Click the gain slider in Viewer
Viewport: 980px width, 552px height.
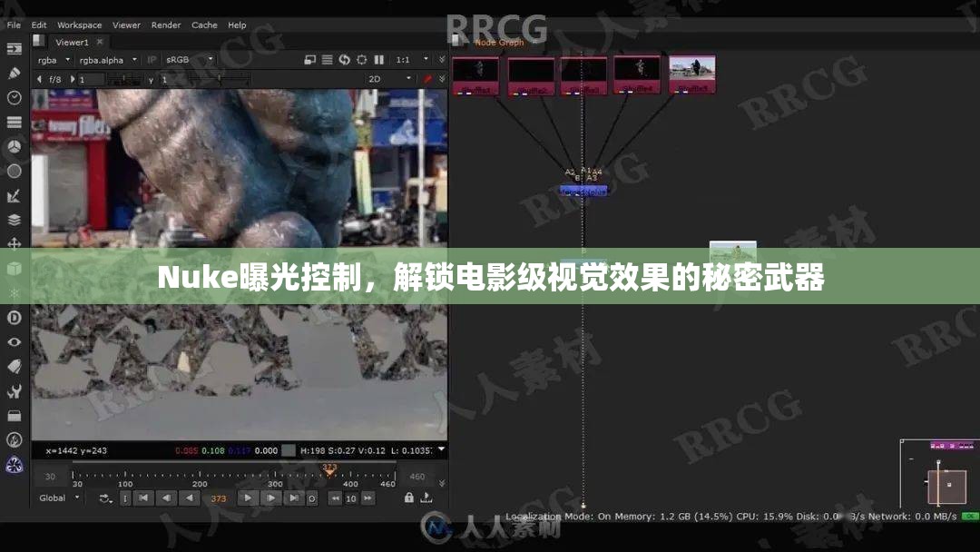(x=123, y=79)
